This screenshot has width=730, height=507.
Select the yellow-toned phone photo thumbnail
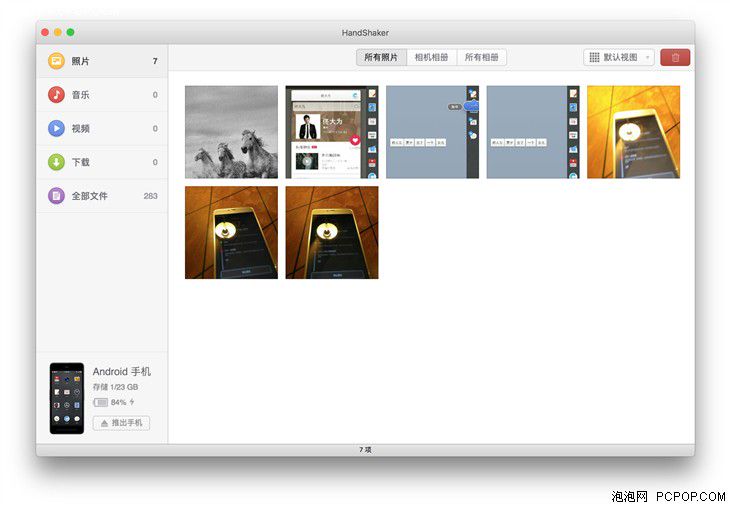[x=634, y=132]
